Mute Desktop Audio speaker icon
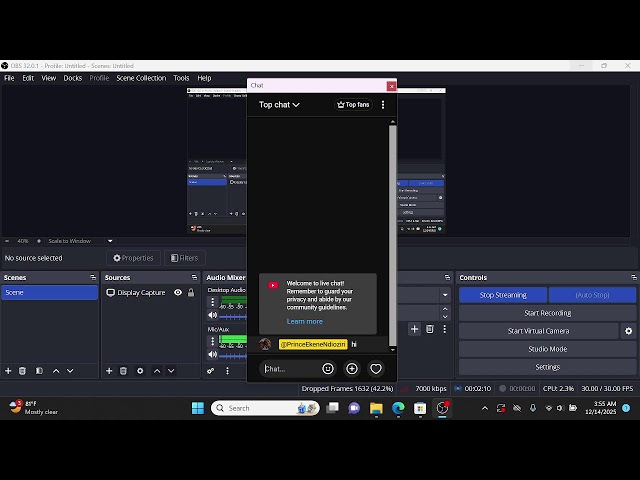This screenshot has width=640, height=480. pos(213,315)
